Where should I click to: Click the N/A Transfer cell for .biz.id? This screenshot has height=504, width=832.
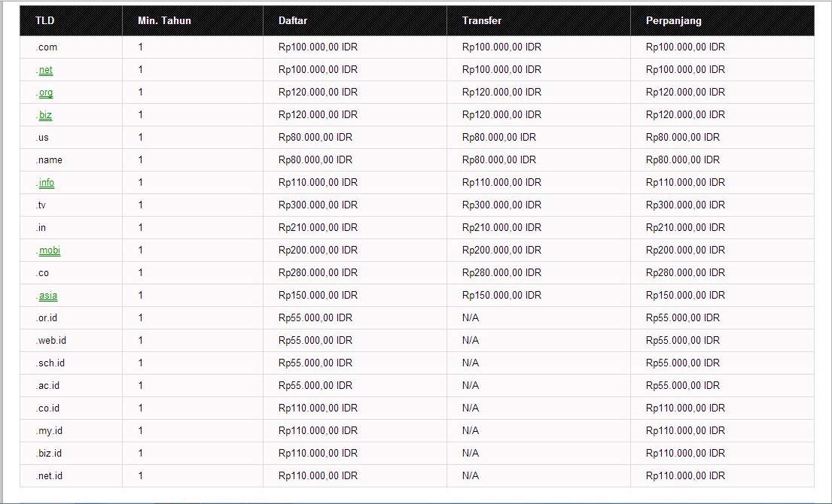(470, 453)
